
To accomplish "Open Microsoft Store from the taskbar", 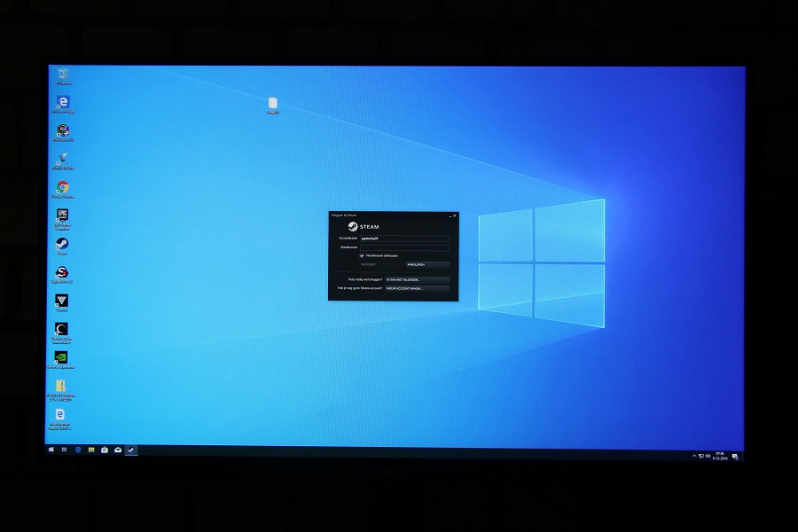I will (x=105, y=450).
